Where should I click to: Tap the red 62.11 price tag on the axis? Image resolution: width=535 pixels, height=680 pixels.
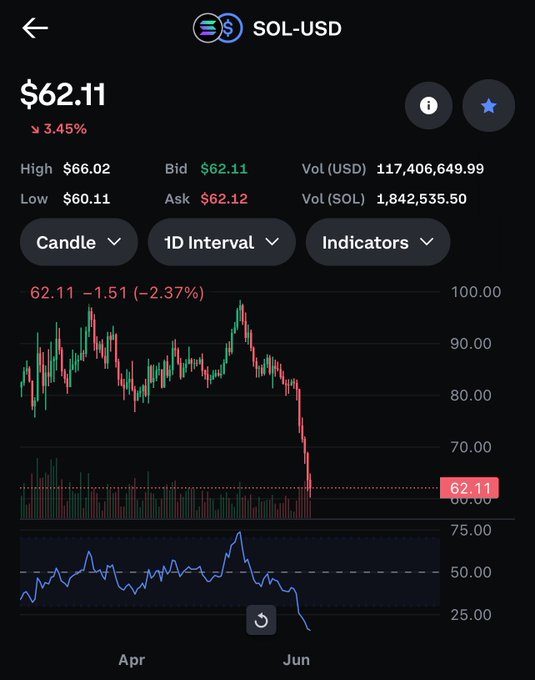tap(470, 488)
